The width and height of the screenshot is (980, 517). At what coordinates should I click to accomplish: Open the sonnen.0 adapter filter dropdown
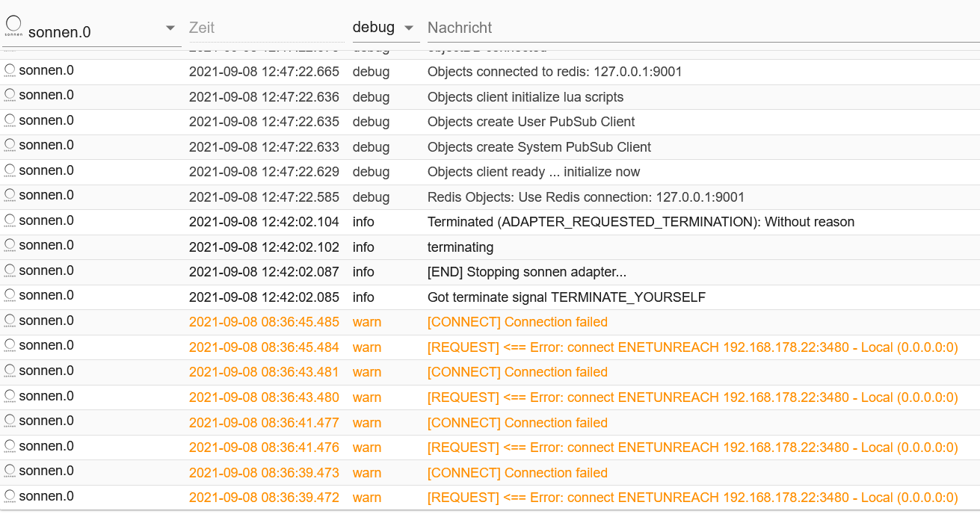coord(170,28)
